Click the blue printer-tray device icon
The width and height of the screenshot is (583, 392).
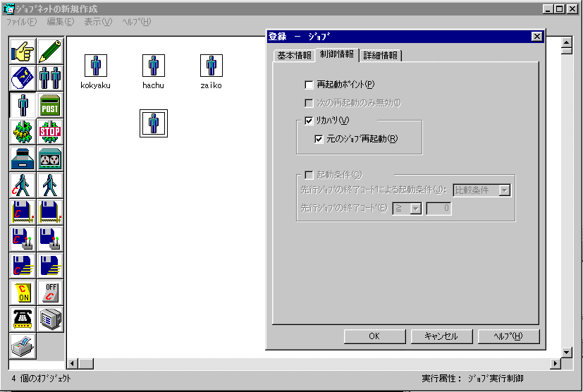click(23, 159)
